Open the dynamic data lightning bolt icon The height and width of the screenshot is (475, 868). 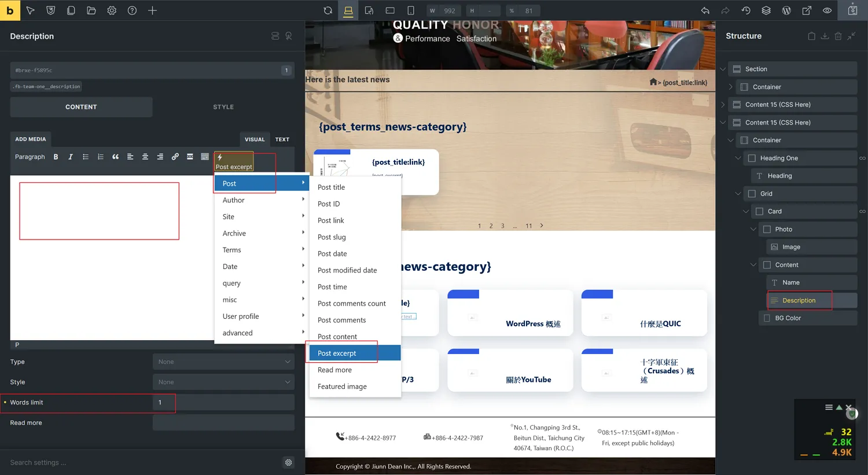220,157
